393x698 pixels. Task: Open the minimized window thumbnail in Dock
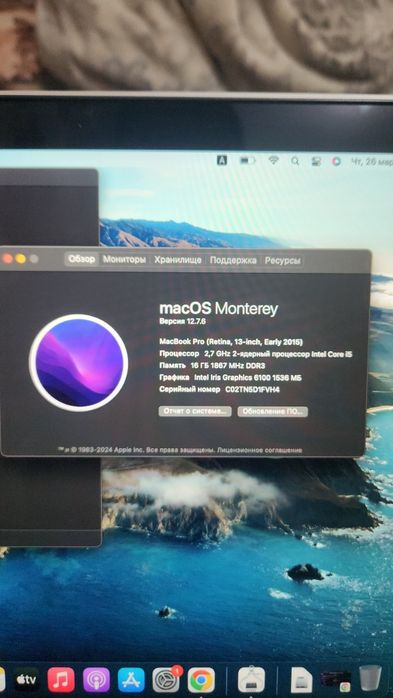point(335,681)
